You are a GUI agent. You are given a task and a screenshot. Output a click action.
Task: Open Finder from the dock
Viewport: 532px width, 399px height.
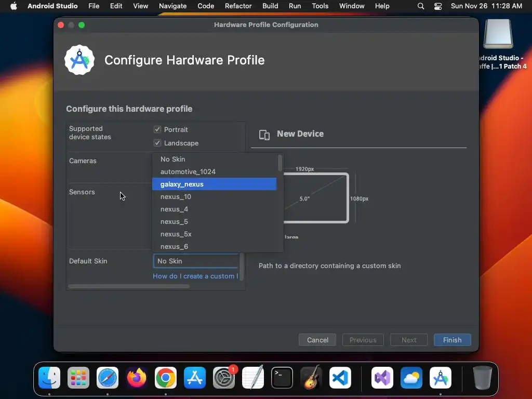[x=49, y=378]
